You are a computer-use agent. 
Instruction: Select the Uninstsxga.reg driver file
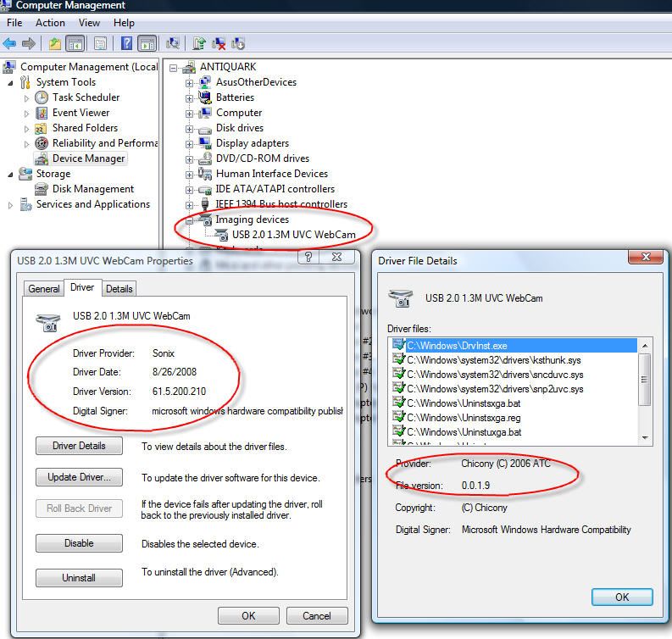click(x=464, y=418)
